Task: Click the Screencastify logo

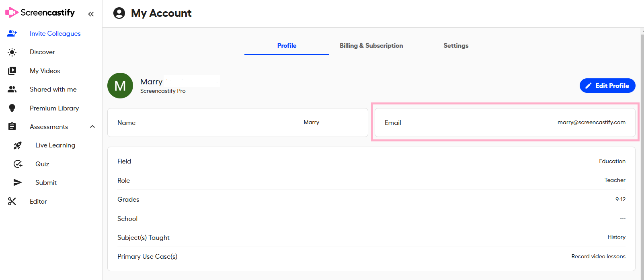Action: click(40, 12)
